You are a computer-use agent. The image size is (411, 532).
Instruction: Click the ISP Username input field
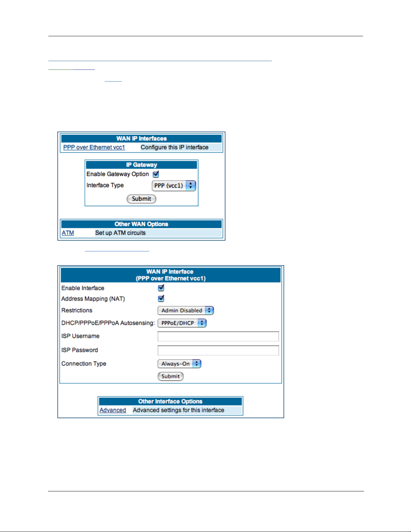click(x=218, y=336)
